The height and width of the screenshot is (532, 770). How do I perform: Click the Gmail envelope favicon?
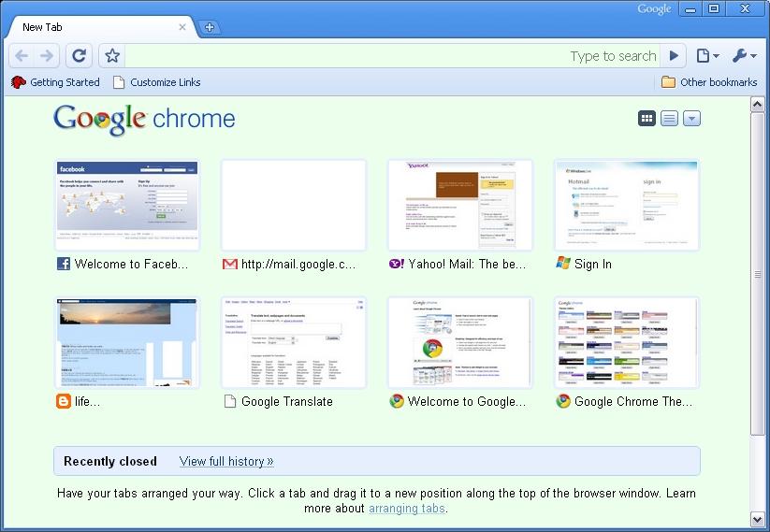click(230, 264)
